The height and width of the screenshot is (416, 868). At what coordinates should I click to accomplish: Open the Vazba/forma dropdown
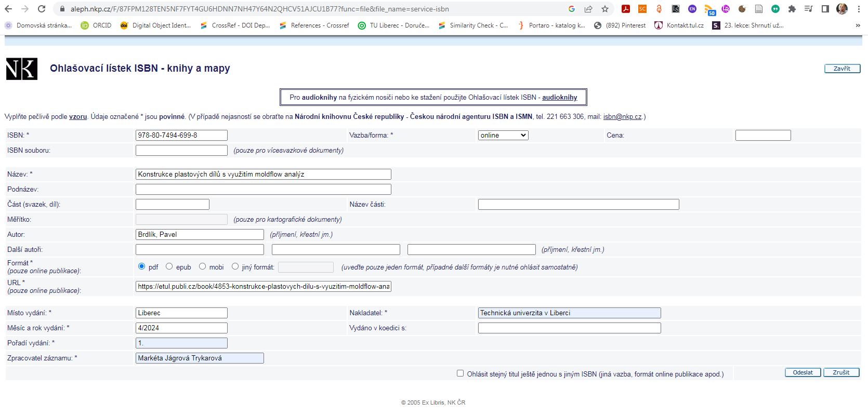503,135
